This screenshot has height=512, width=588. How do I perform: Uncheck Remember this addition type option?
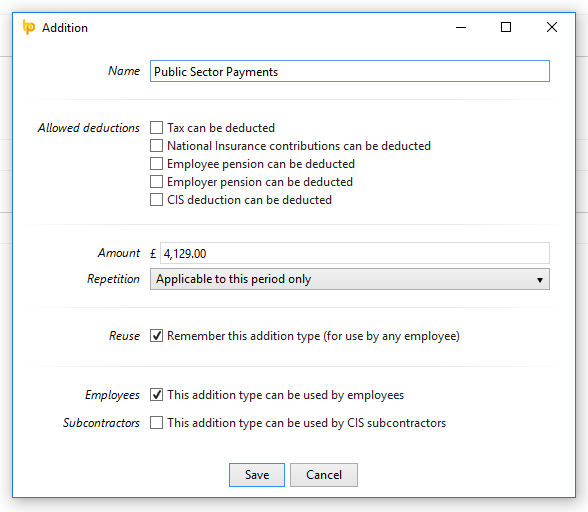click(x=156, y=335)
